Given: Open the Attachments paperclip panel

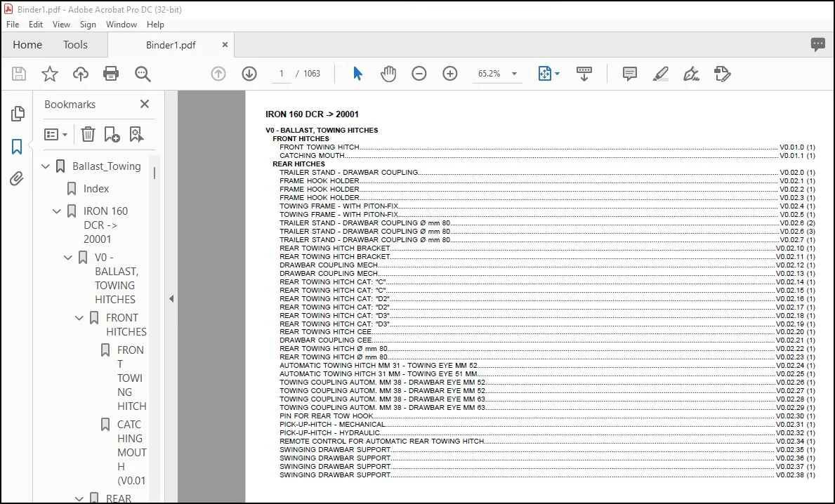Looking at the screenshot, I should (17, 179).
